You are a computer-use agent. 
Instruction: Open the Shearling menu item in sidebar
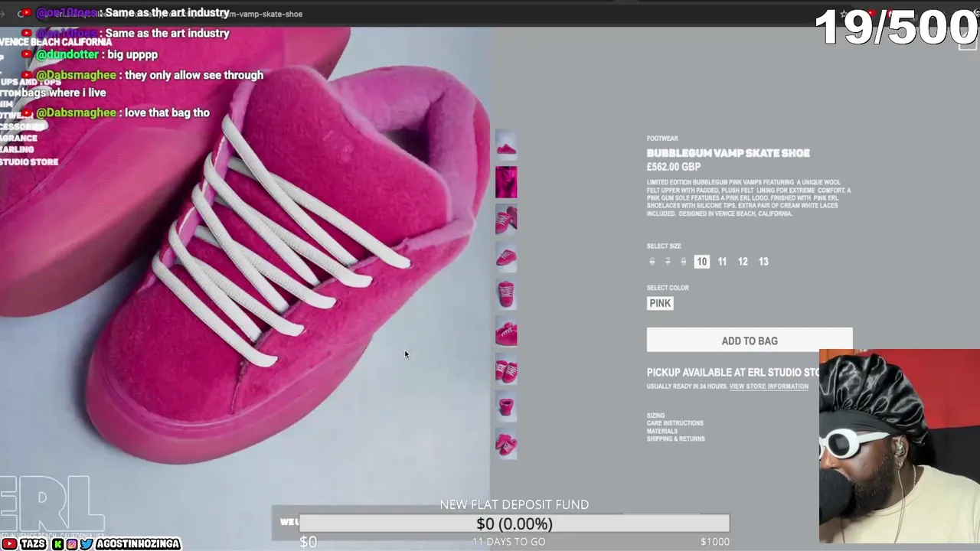tap(17, 150)
